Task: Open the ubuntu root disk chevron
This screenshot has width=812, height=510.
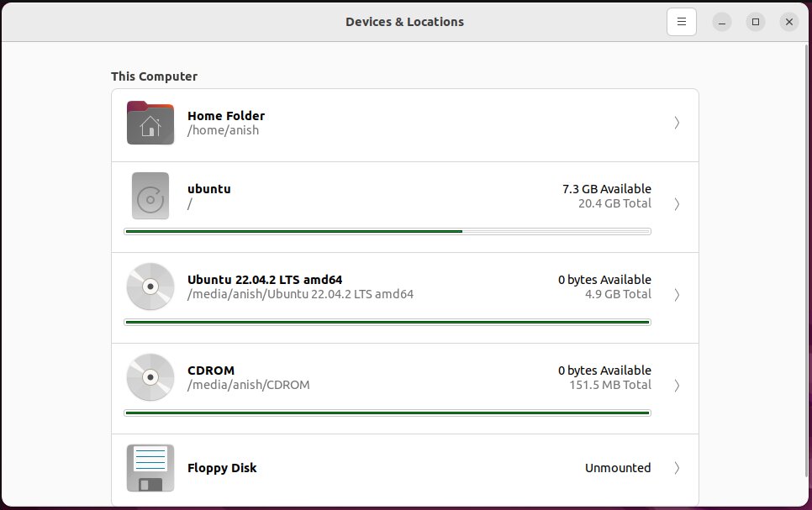Action: [x=677, y=204]
